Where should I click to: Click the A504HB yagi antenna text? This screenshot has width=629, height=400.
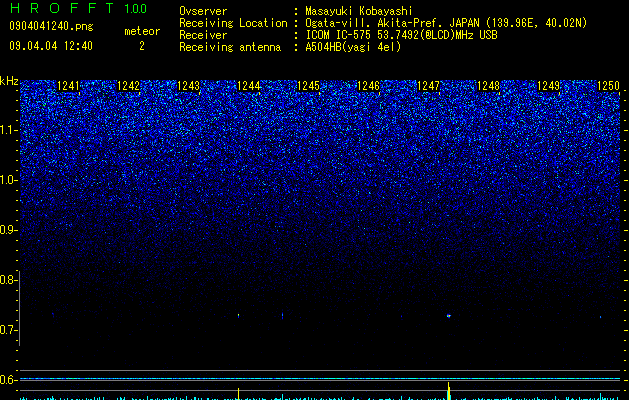click(x=353, y=47)
